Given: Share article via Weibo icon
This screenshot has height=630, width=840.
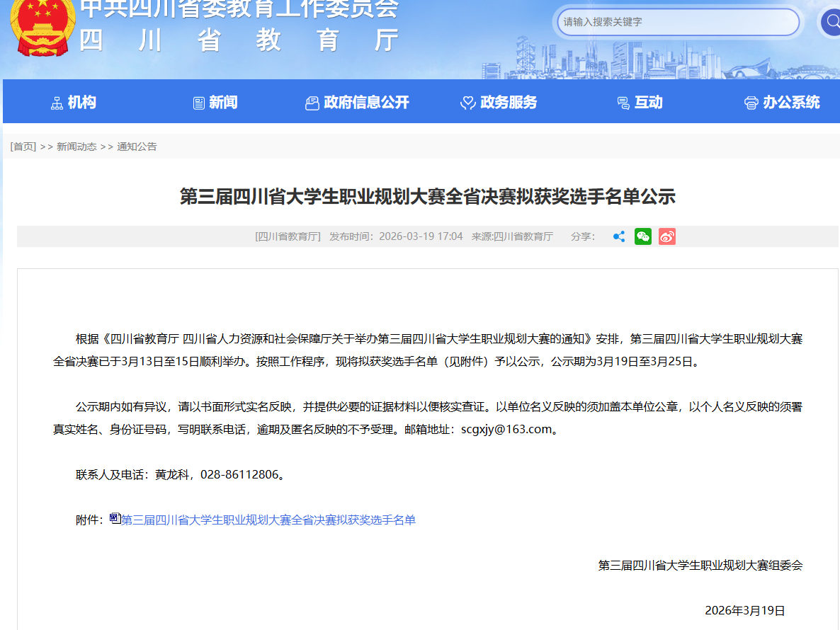Looking at the screenshot, I should [x=666, y=236].
